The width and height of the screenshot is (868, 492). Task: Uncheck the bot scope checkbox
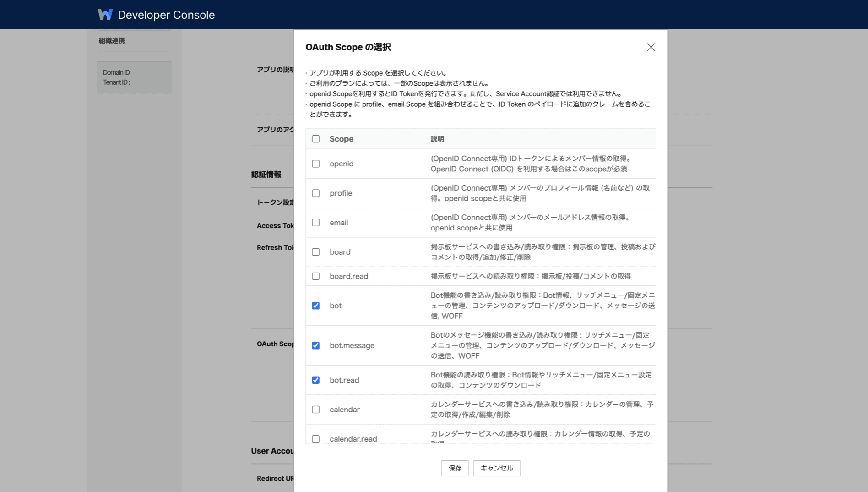pyautogui.click(x=316, y=306)
